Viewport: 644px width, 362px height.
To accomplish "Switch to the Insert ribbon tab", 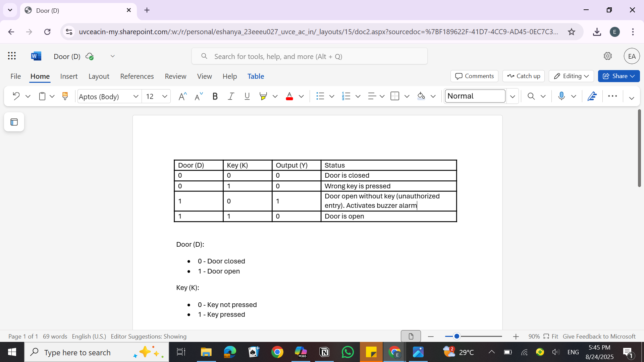I will (x=69, y=76).
